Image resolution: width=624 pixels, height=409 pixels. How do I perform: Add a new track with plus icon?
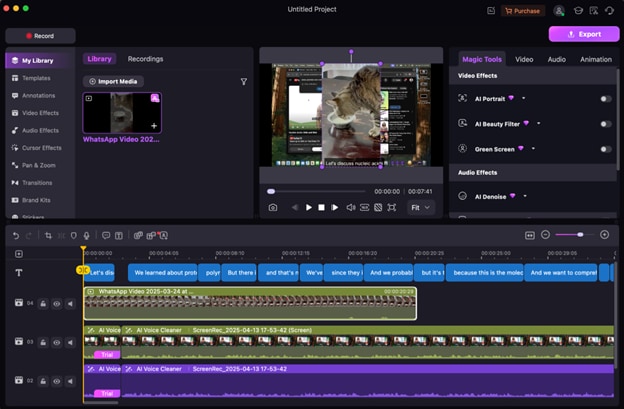[19, 254]
